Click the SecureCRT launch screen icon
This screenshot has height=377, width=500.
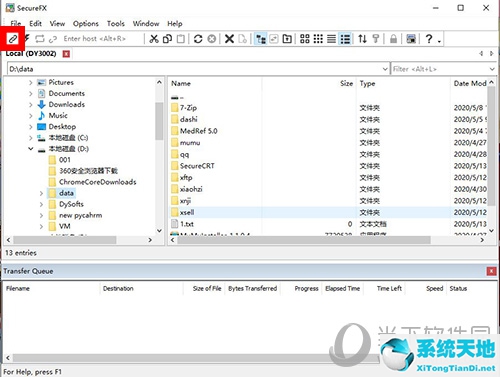pyautogui.click(x=411, y=39)
